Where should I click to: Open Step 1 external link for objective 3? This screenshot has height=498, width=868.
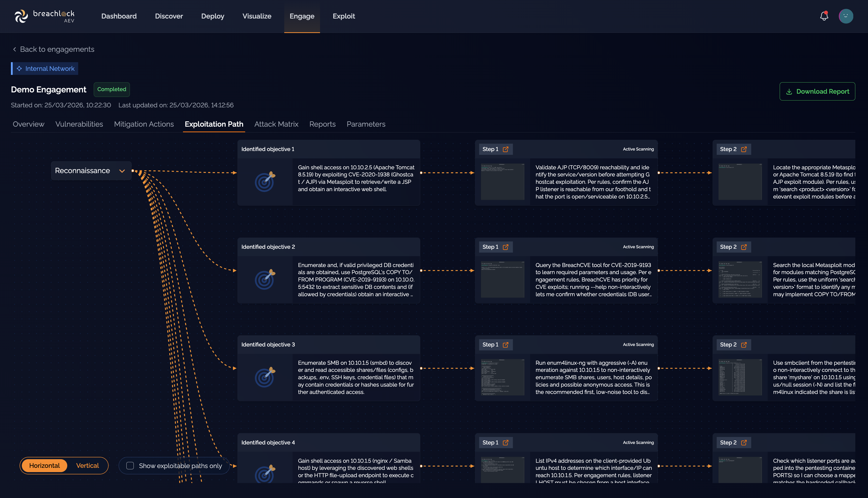pyautogui.click(x=505, y=345)
